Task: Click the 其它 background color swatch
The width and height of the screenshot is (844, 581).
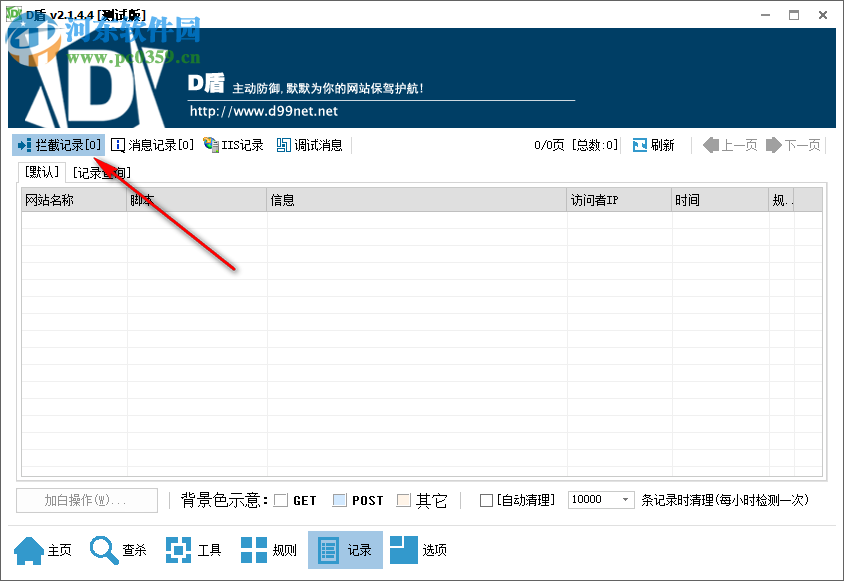Action: point(404,500)
